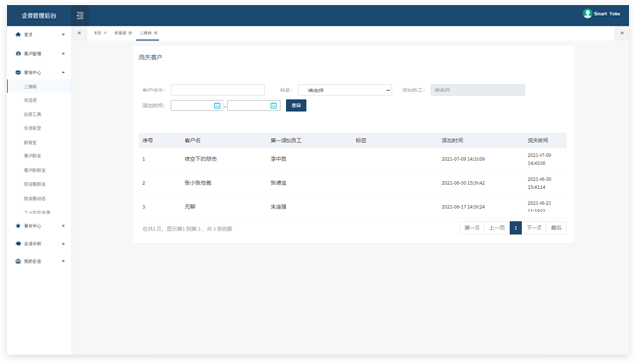Select 个人信息设置 in the sidebar
The height and width of the screenshot is (364, 636).
coord(36,212)
